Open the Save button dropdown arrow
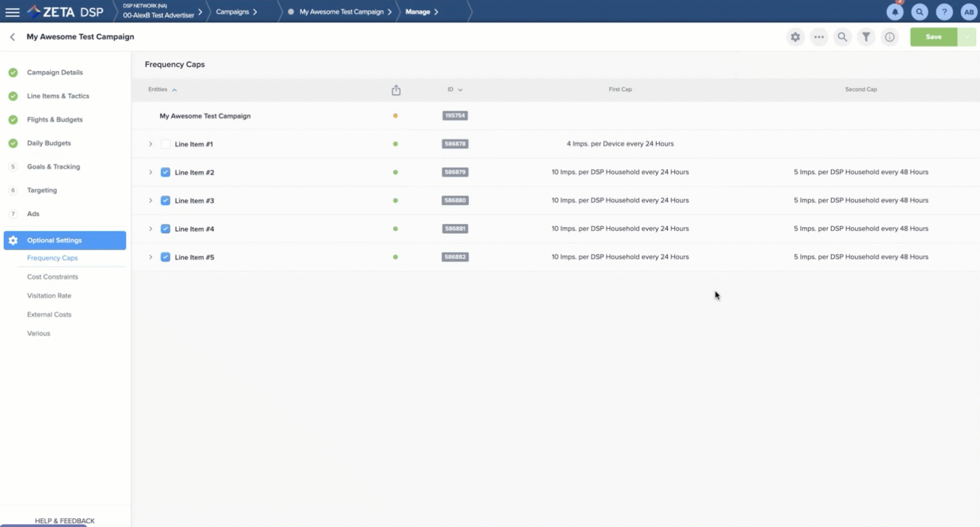The width and height of the screenshot is (980, 527). pos(967,37)
